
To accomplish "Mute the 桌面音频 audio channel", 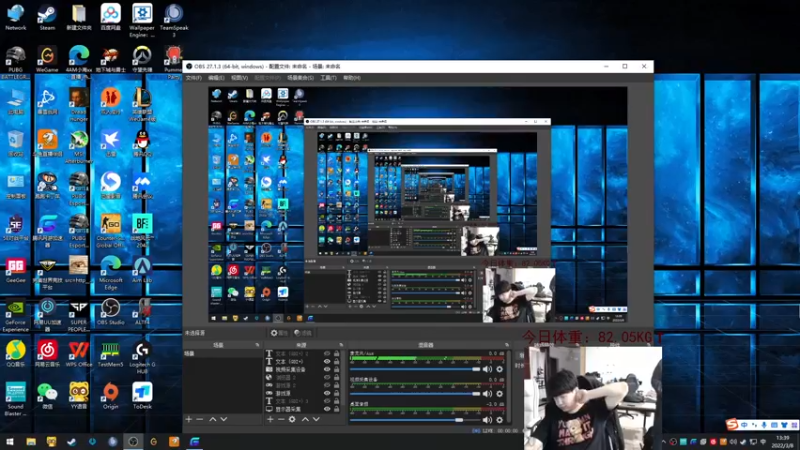I will pyautogui.click(x=487, y=420).
